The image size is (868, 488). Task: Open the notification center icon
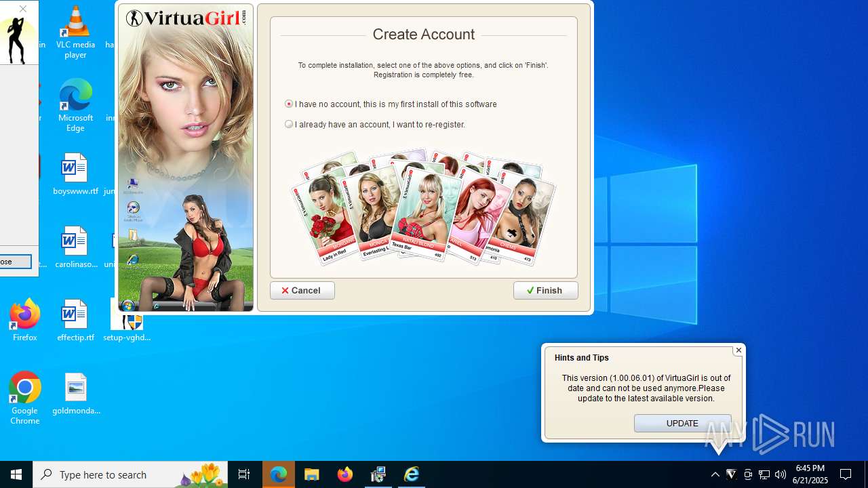point(846,474)
